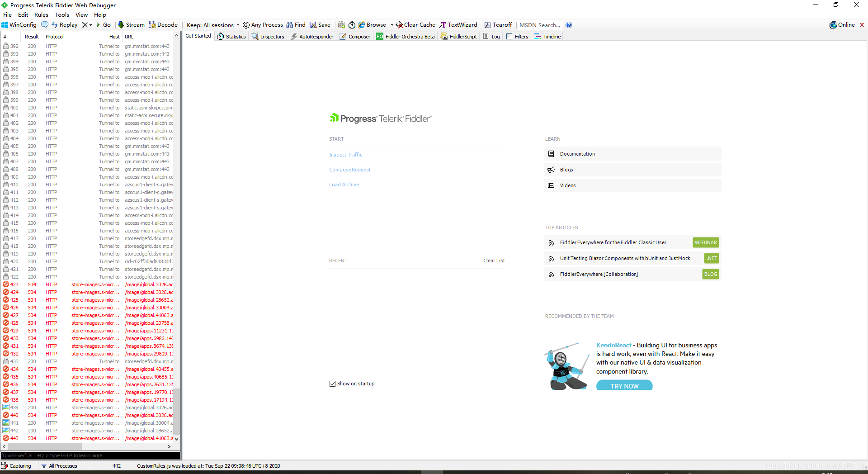Open the KendoReact link
This screenshot has width=868, height=474.
pos(613,345)
